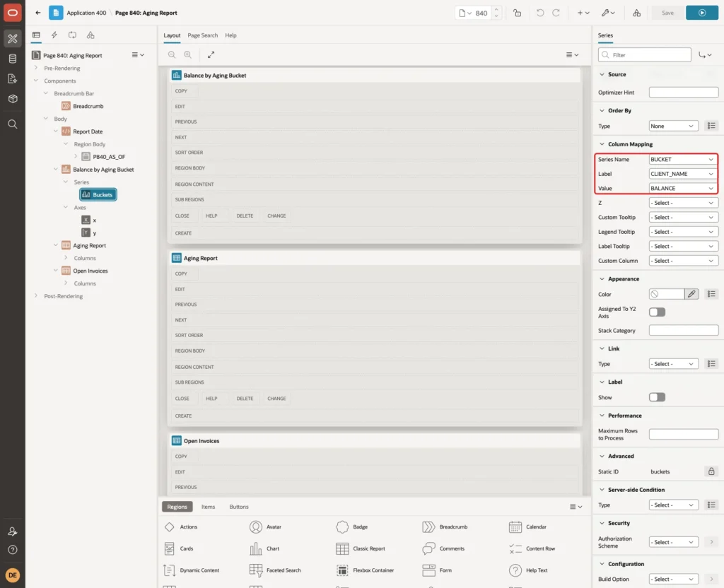The width and height of the screenshot is (724, 588).
Task: Switch to Shared Components tab in tree pane
Action: point(90,35)
